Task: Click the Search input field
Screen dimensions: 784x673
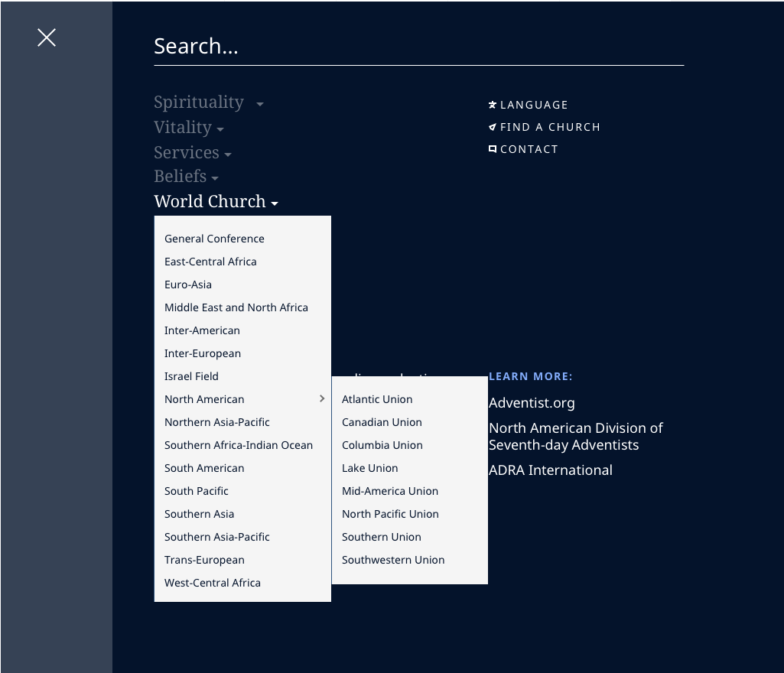Action: point(419,46)
